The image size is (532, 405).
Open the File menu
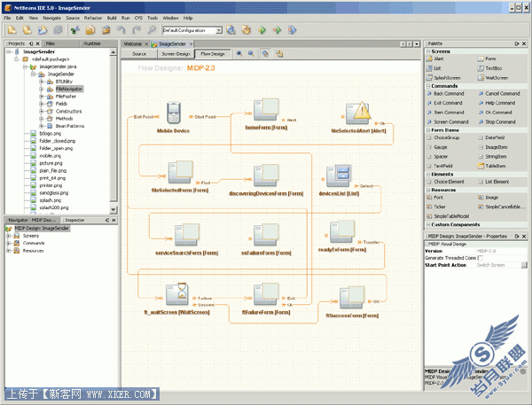click(7, 18)
